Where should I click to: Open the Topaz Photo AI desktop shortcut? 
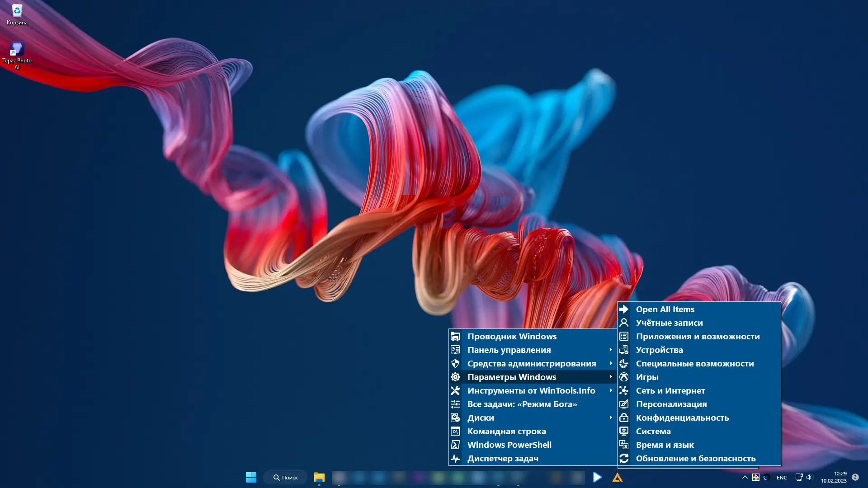click(17, 49)
